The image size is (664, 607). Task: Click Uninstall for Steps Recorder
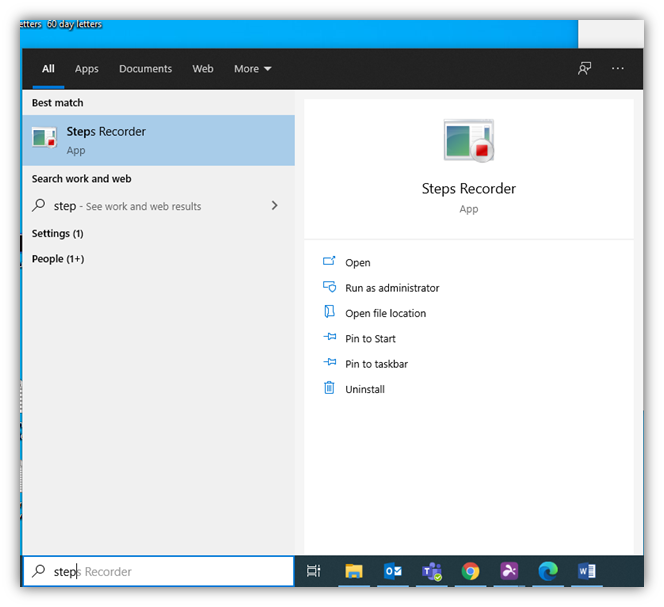(365, 390)
